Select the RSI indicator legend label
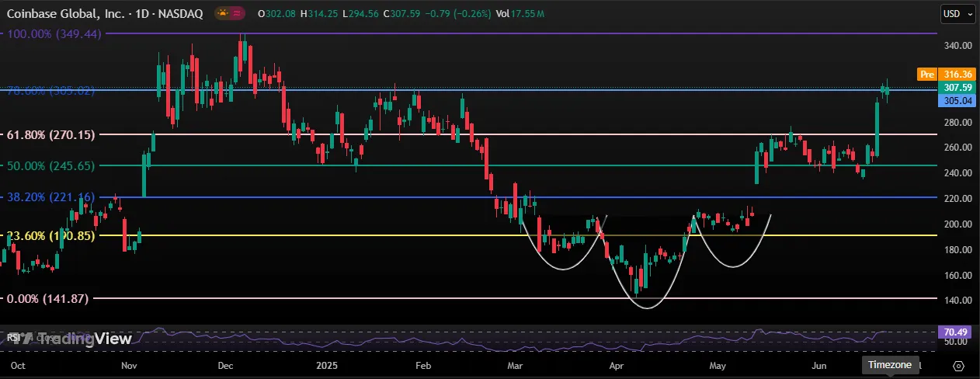The width and height of the screenshot is (980, 379). (12, 338)
